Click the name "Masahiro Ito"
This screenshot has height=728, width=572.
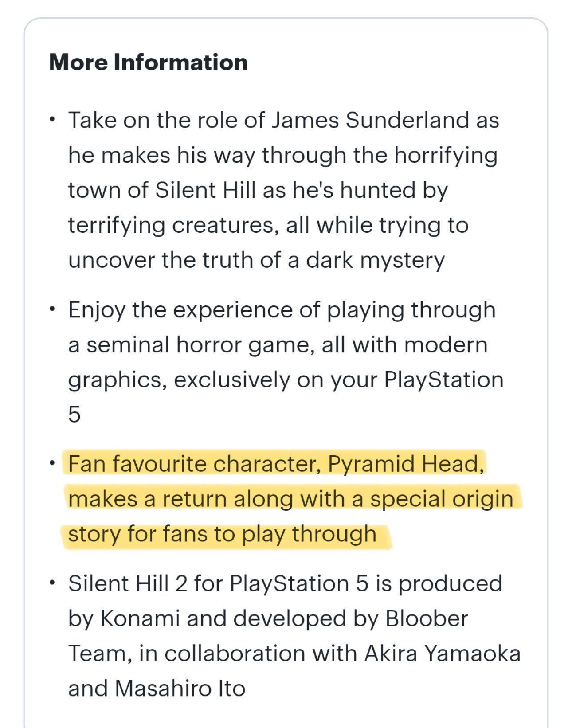pos(180,688)
